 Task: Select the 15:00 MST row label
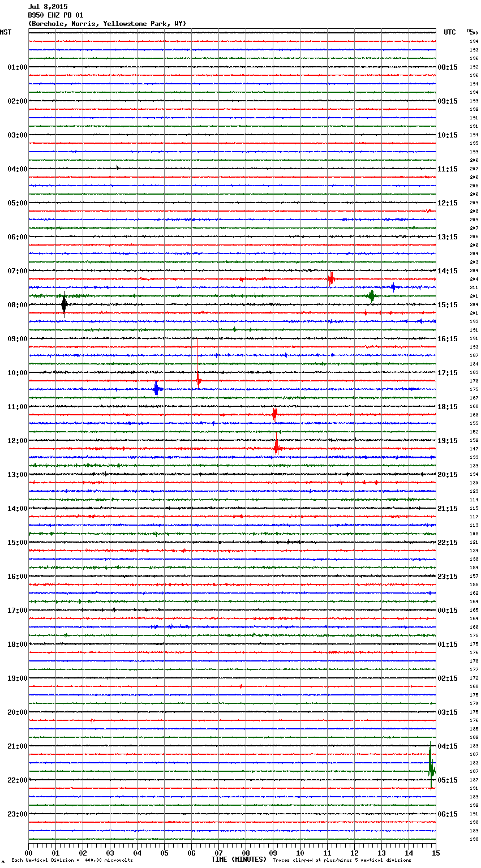pyautogui.click(x=18, y=543)
